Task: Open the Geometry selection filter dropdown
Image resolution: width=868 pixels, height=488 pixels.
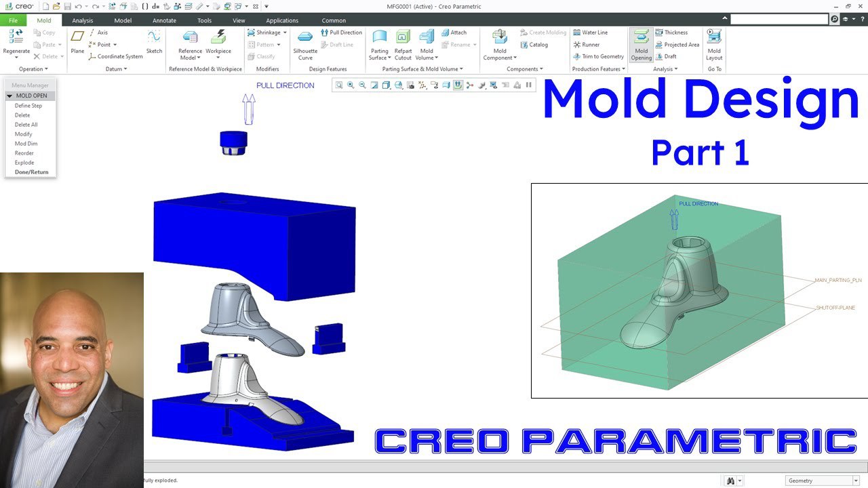Action: (x=856, y=481)
